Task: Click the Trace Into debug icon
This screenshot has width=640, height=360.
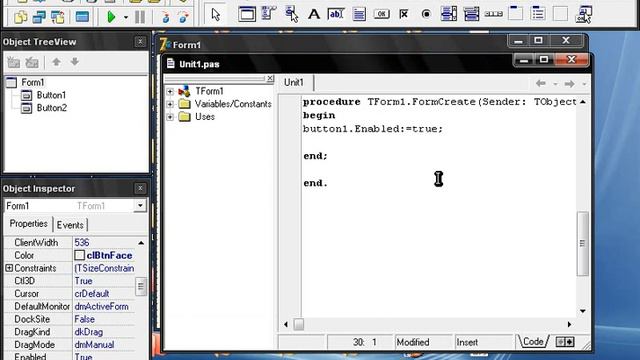Action: (x=165, y=17)
